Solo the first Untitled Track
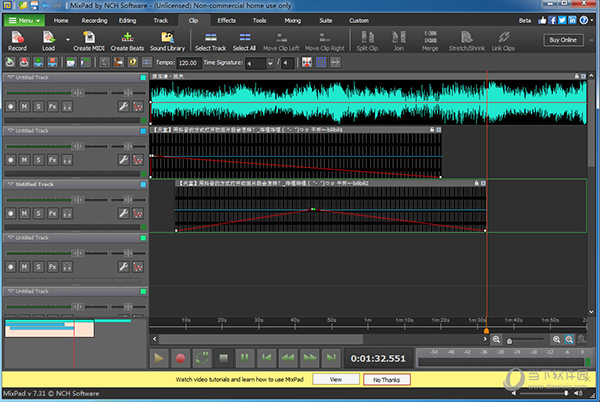The image size is (600, 402). tap(38, 106)
